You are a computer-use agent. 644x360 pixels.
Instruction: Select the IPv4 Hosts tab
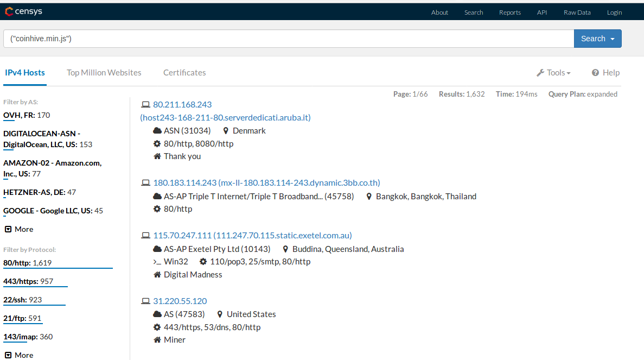[24, 73]
